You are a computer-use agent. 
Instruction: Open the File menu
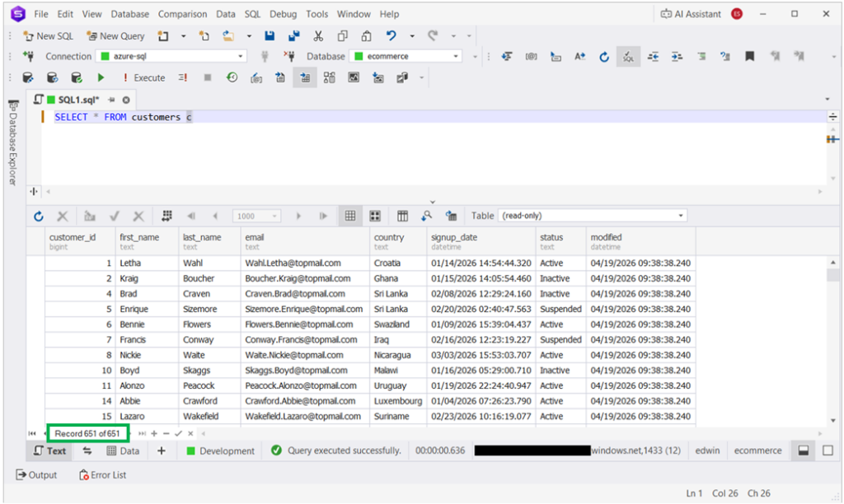pyautogui.click(x=41, y=14)
